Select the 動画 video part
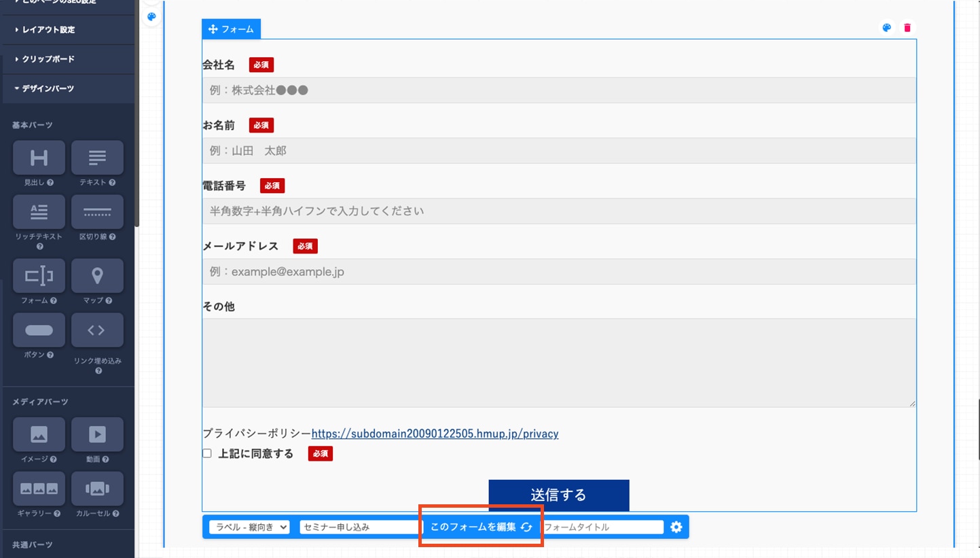The width and height of the screenshot is (980, 558). 97,434
